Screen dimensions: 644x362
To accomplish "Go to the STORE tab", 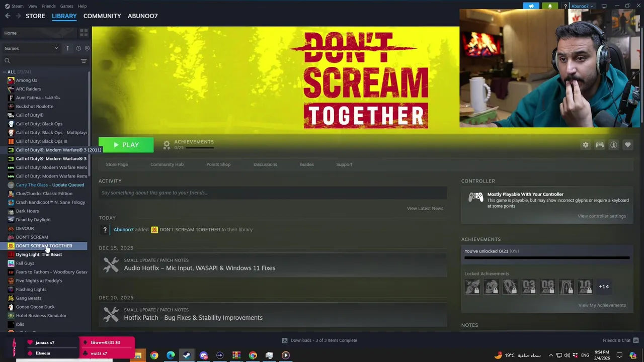I will 35,16.
